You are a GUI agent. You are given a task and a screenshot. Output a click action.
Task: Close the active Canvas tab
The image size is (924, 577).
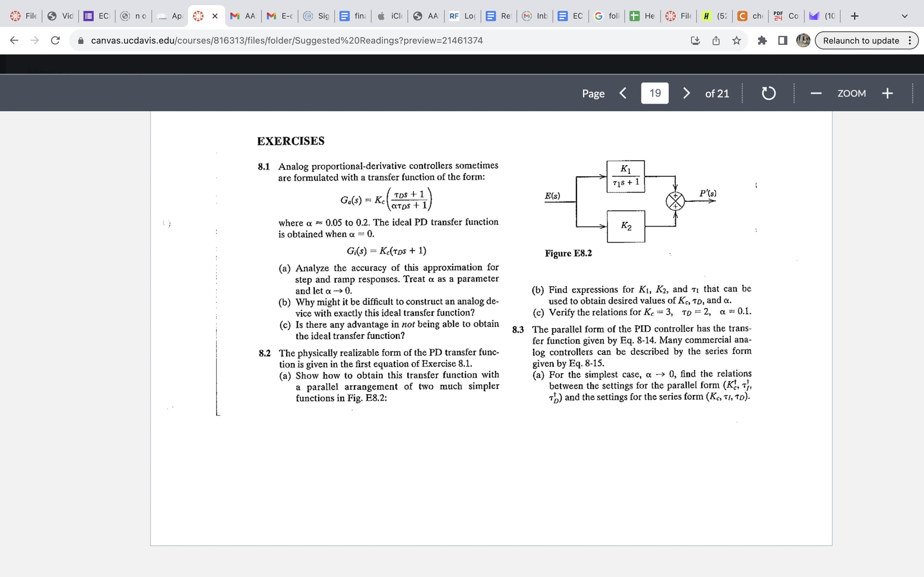215,16
